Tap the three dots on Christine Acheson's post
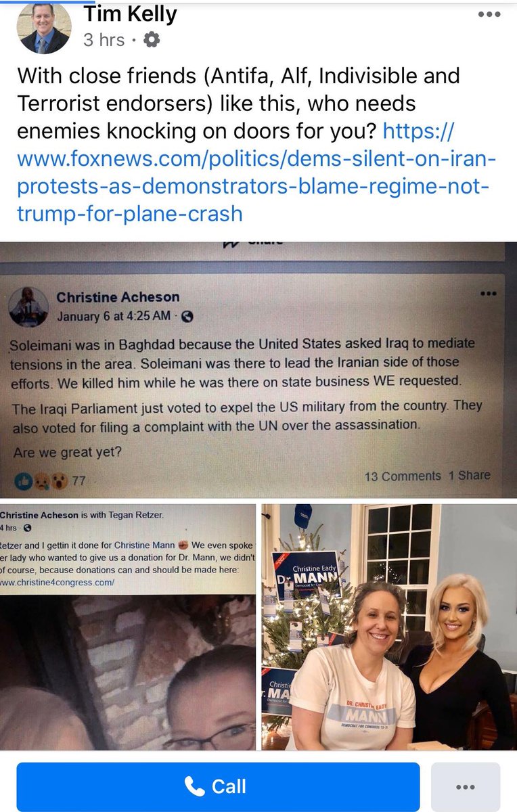The height and width of the screenshot is (812, 517). pos(489,294)
